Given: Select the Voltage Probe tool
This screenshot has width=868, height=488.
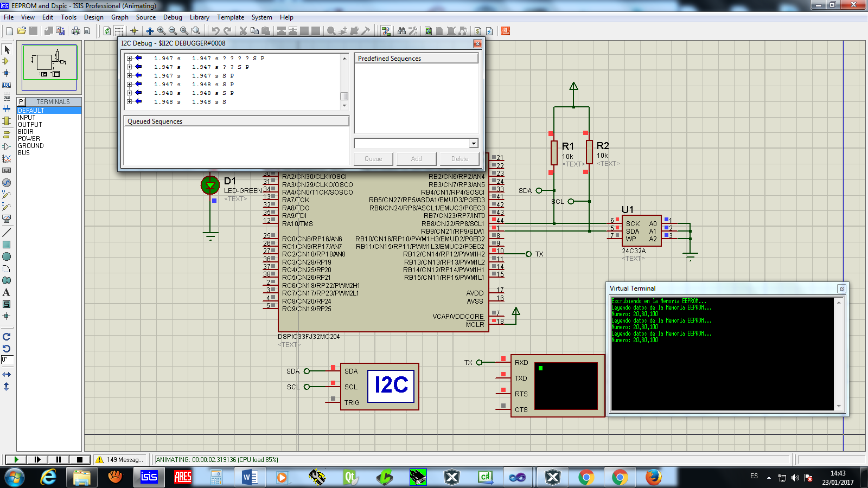Looking at the screenshot, I should coord(6,194).
